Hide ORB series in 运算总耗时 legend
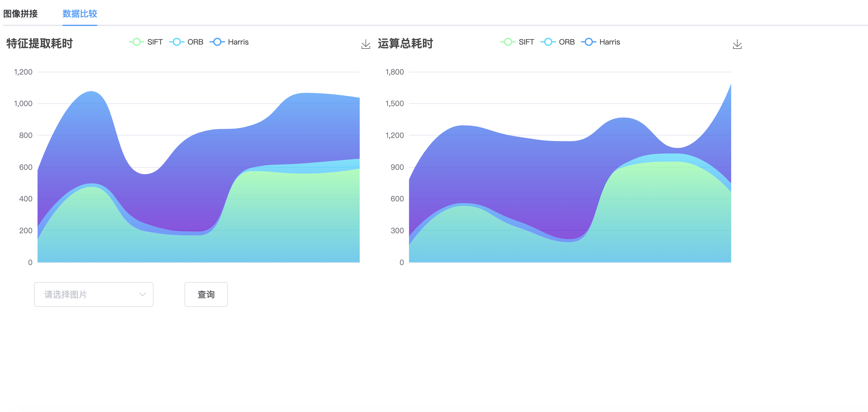 [566, 42]
